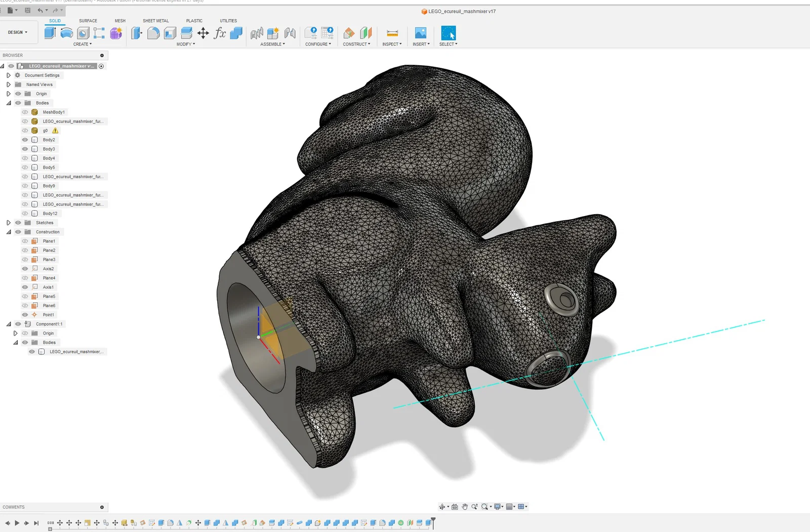Activate the Rectangular Pattern tool

click(99, 33)
